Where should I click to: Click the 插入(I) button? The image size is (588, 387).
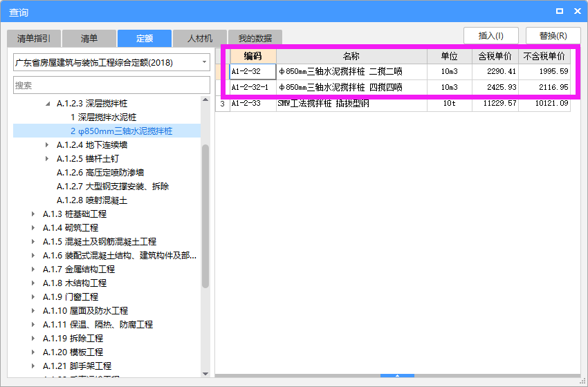point(491,36)
